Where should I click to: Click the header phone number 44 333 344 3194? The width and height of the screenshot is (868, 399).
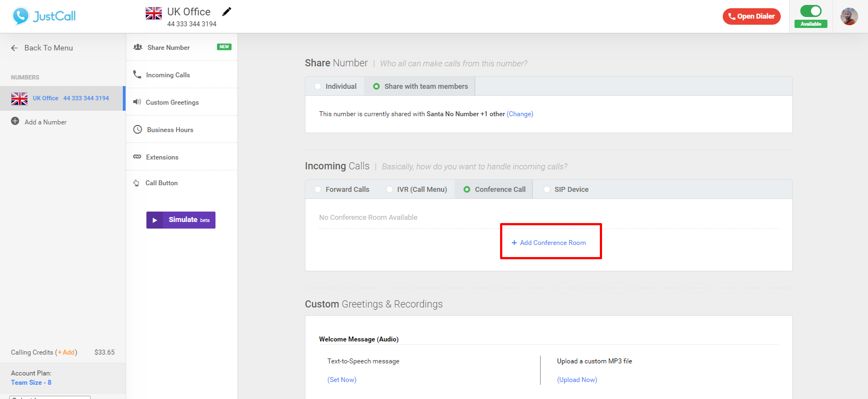(192, 24)
